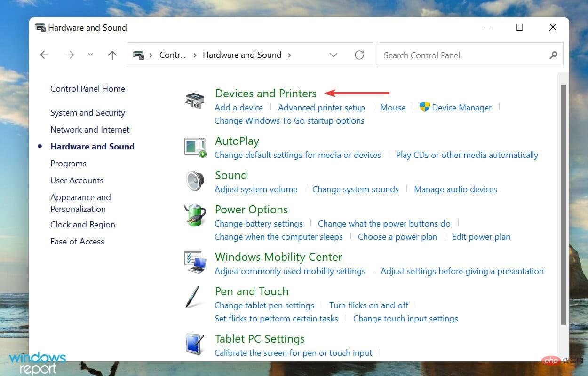The image size is (588, 376).
Task: Click Change battery settings
Action: click(259, 223)
